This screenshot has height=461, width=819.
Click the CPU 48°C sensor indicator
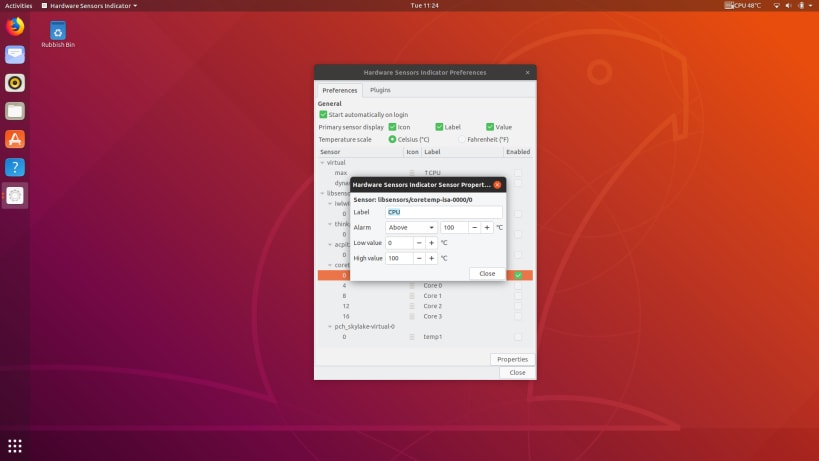coord(743,5)
